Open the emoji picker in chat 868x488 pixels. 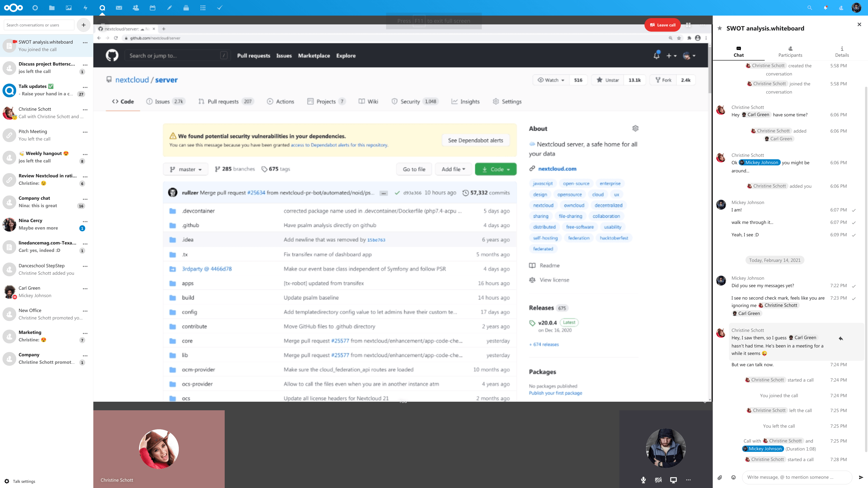click(x=734, y=477)
